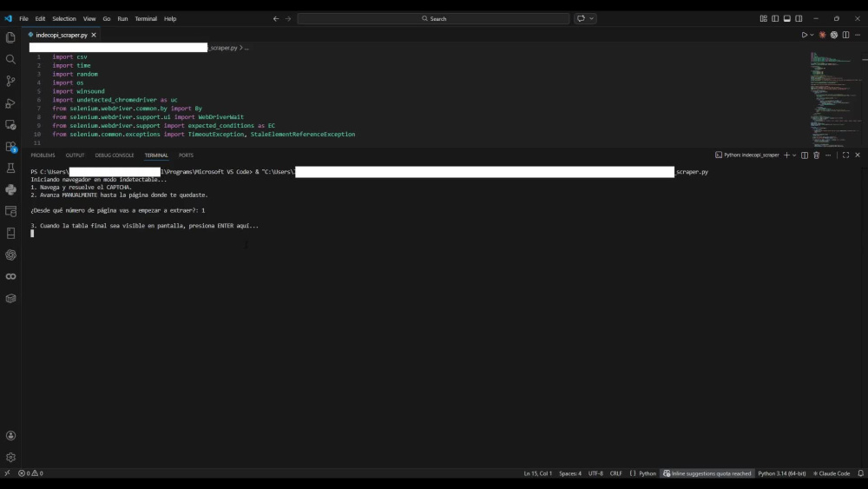The image size is (868, 489).
Task: Change encoding via UTF-8 status item
Action: (x=595, y=473)
